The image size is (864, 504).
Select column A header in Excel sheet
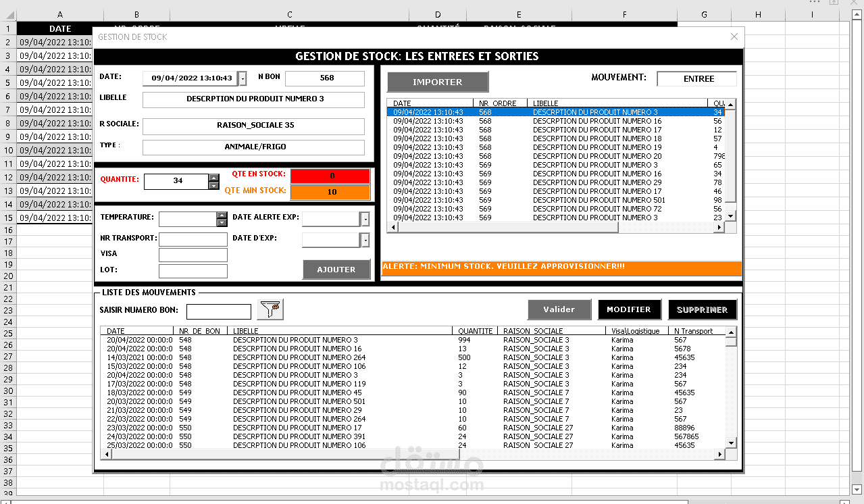60,15
